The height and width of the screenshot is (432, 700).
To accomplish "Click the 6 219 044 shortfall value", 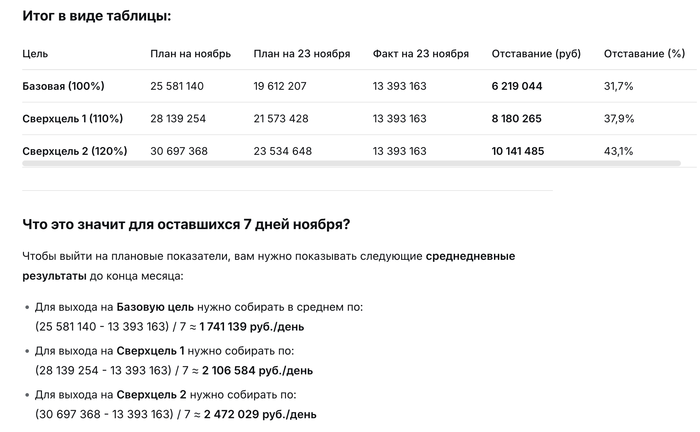I will point(517,86).
